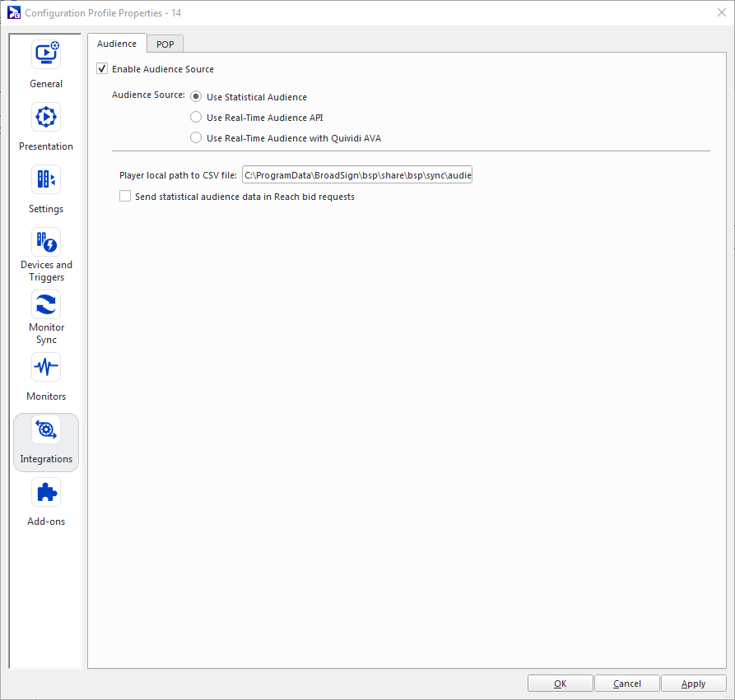
Task: Select the Audience tab
Action: coord(117,44)
